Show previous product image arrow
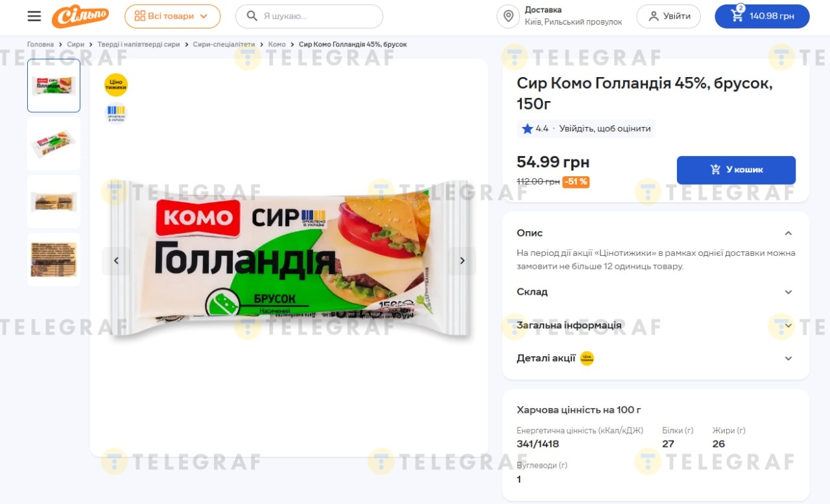This screenshot has height=504, width=830. 117,260
